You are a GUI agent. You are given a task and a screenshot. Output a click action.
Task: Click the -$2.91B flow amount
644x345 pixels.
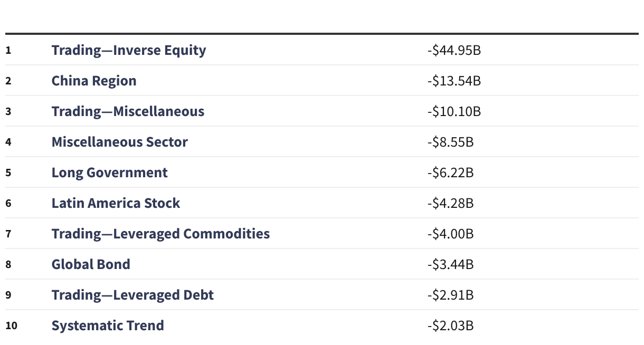(450, 295)
